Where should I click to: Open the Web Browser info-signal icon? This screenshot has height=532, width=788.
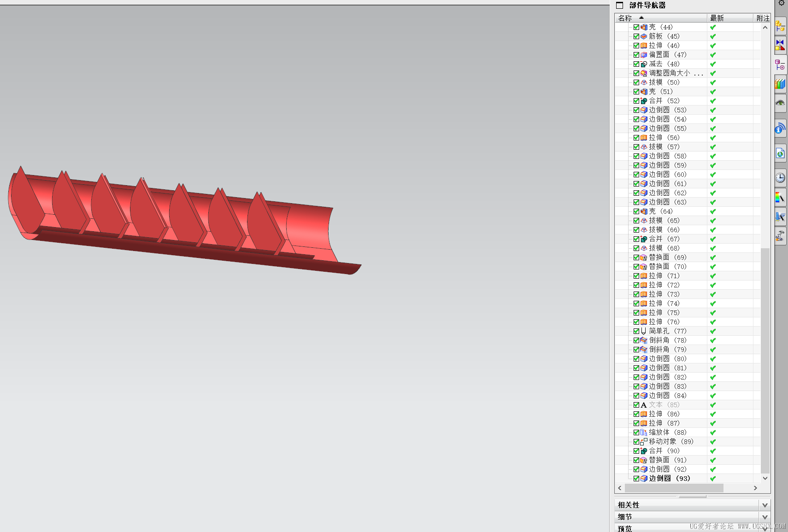tap(780, 128)
